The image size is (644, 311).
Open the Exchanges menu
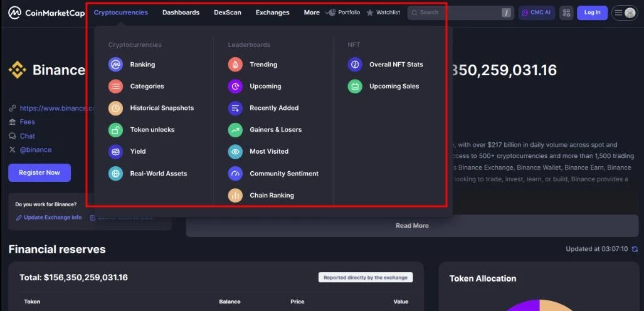[272, 13]
